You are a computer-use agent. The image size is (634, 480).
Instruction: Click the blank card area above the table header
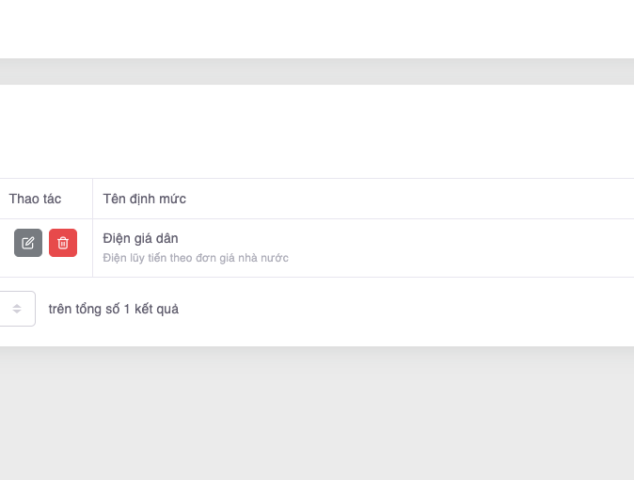(317, 132)
